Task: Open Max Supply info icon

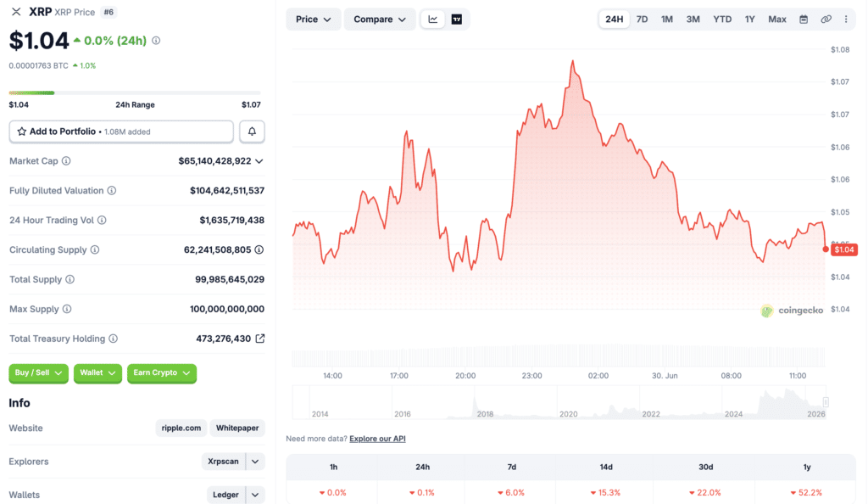Action: (67, 309)
